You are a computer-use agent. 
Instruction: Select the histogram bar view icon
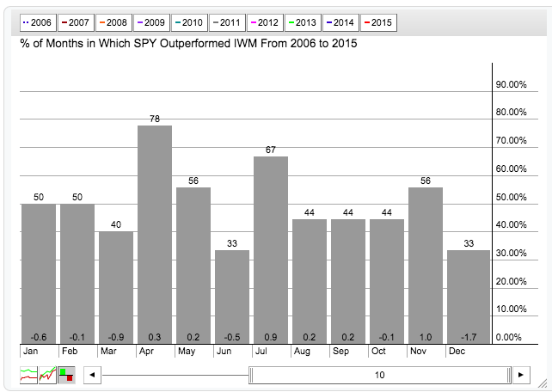click(x=66, y=375)
